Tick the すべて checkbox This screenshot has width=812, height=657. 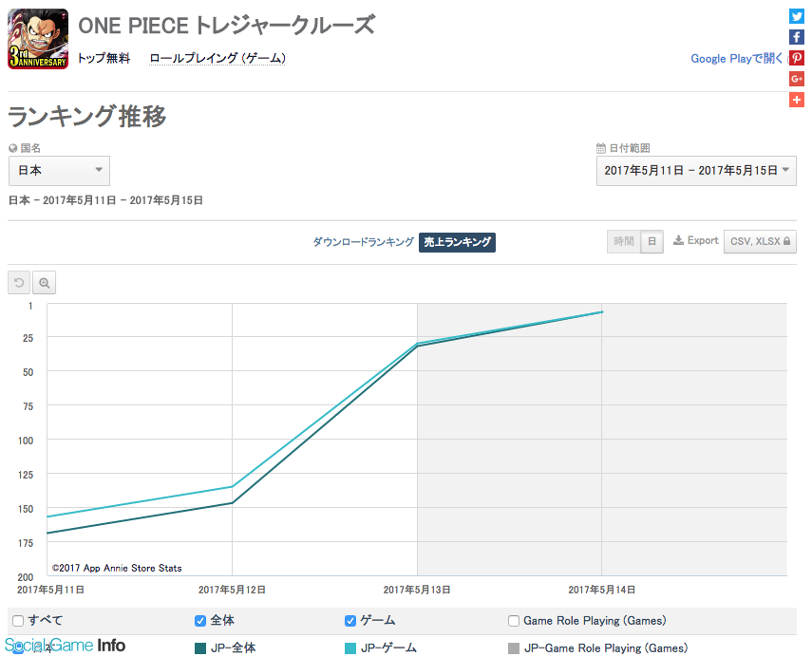(18, 620)
